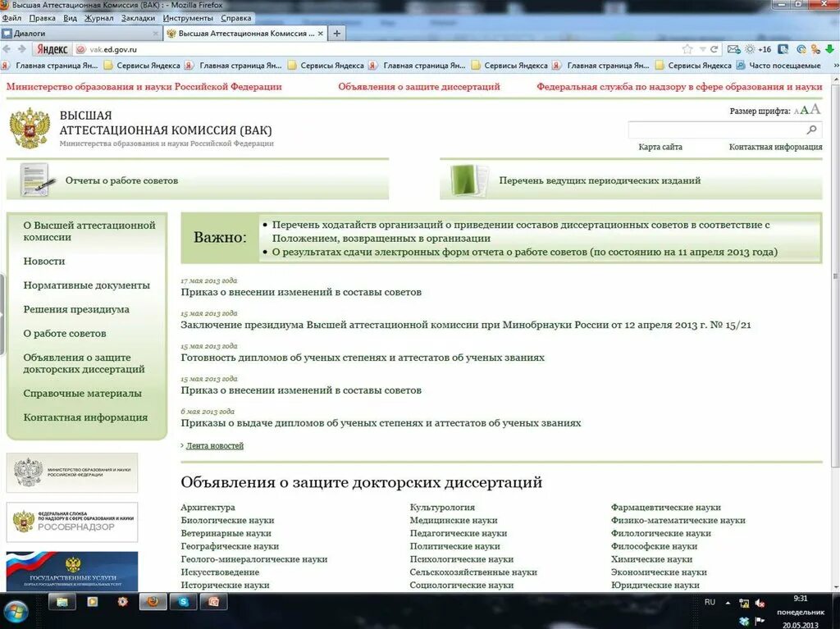Click the network tray icon
The height and width of the screenshot is (629, 840).
tap(743, 604)
